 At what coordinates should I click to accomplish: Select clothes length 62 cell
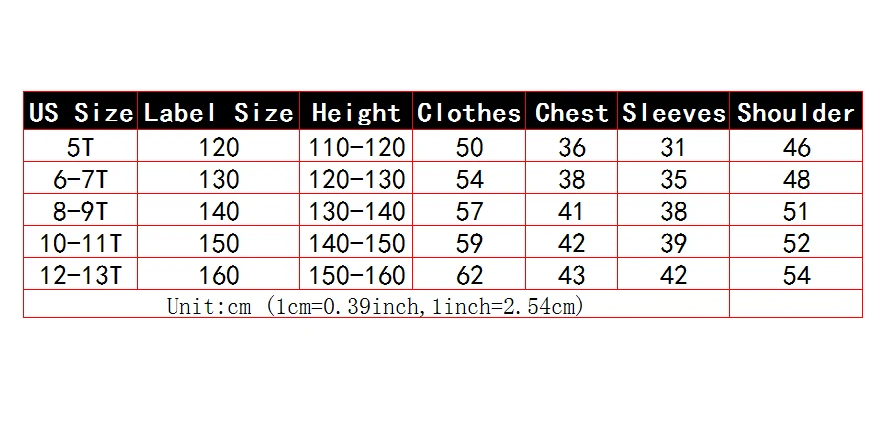469,275
